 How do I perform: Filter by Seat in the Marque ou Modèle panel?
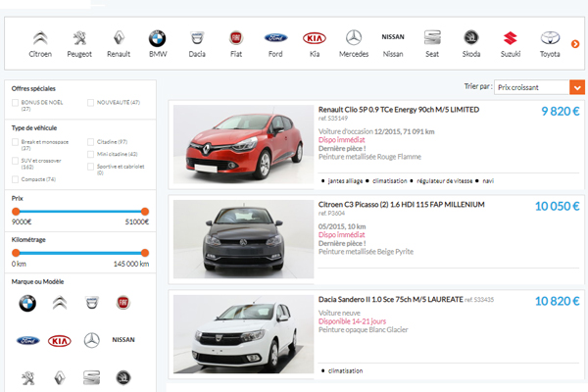(x=91, y=377)
